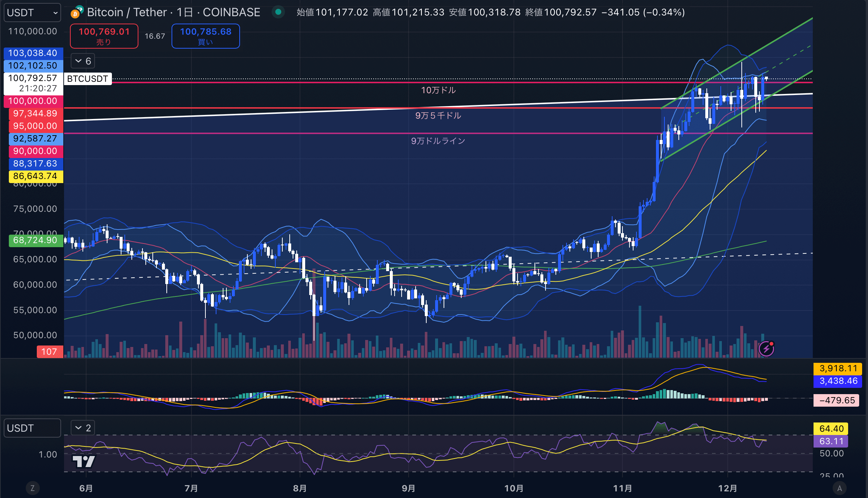Image resolution: width=868 pixels, height=498 pixels.
Task: Click the Z timezone button at bottom left
Action: (x=32, y=488)
